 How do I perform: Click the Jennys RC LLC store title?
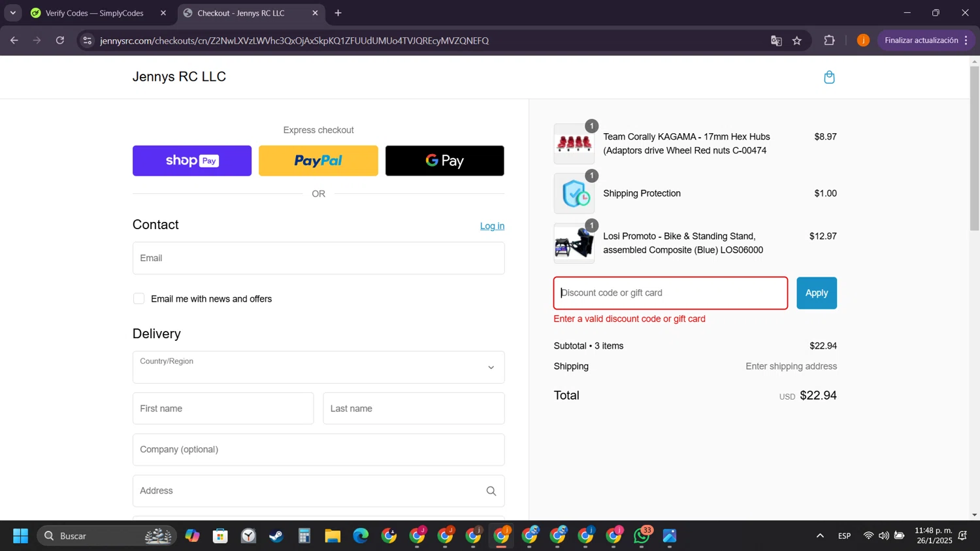point(179,77)
